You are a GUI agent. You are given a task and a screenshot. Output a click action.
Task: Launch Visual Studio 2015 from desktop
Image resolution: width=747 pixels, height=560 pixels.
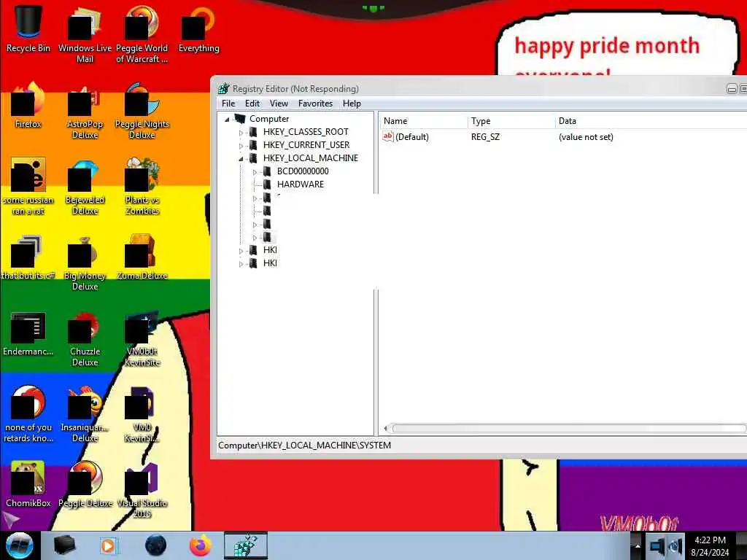(x=142, y=489)
